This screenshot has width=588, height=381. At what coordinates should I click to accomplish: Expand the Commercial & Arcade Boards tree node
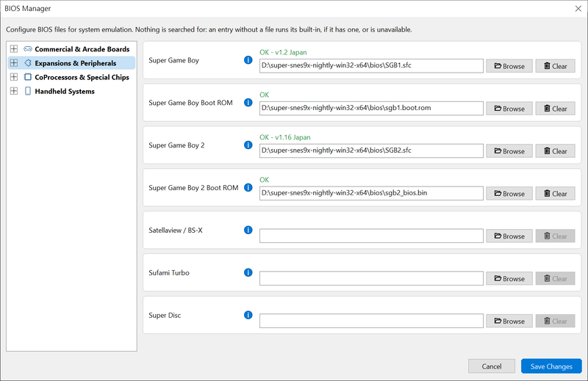(x=14, y=49)
